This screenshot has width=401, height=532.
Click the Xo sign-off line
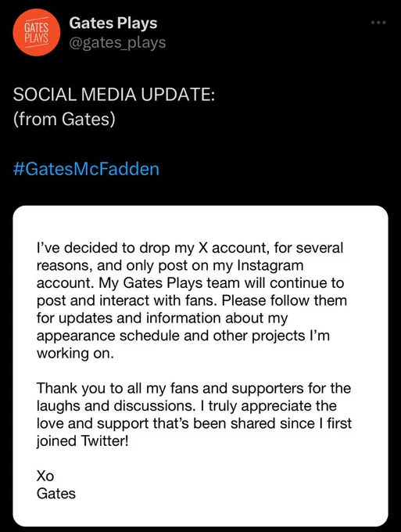[x=45, y=476]
